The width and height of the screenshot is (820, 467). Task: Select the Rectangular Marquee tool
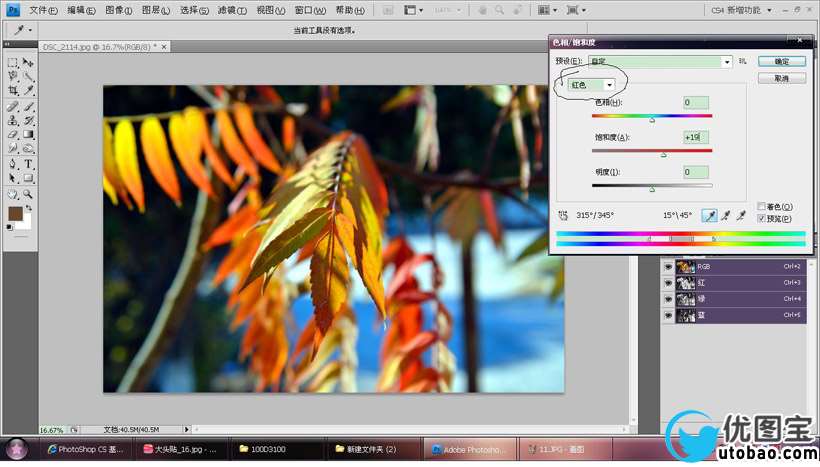pos(13,62)
